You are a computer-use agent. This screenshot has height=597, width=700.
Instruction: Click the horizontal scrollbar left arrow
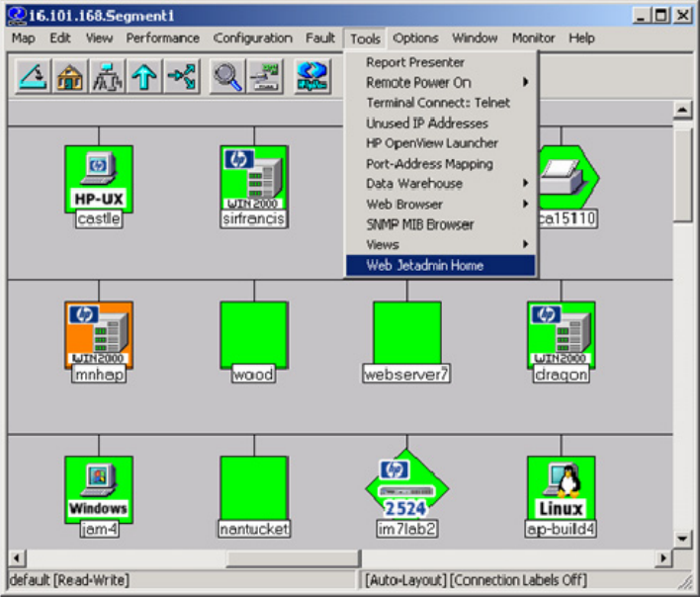pos(17,558)
